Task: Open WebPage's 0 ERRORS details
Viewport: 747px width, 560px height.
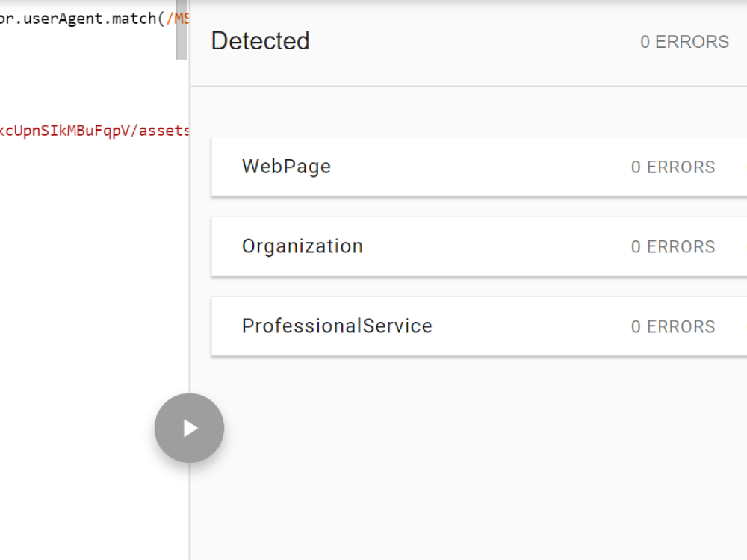Action: (673, 167)
